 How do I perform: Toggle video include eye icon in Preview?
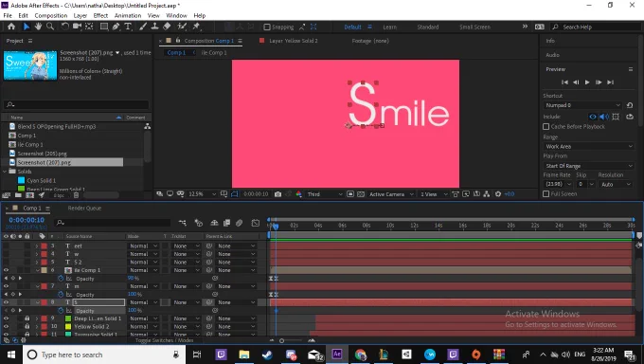coord(593,117)
